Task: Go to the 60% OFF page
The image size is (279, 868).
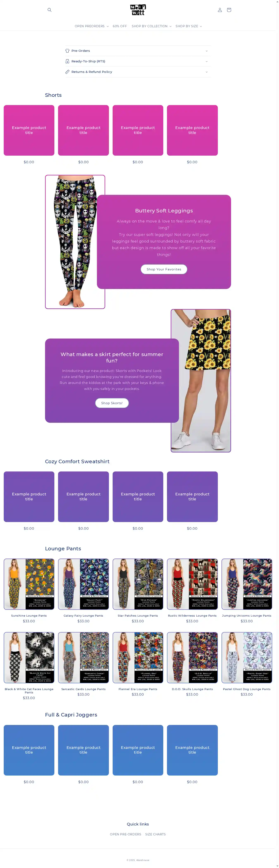Action: pos(120,26)
